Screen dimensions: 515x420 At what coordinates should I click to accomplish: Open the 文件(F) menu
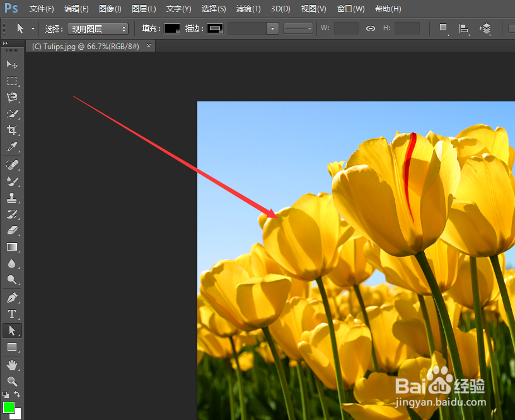click(x=42, y=9)
